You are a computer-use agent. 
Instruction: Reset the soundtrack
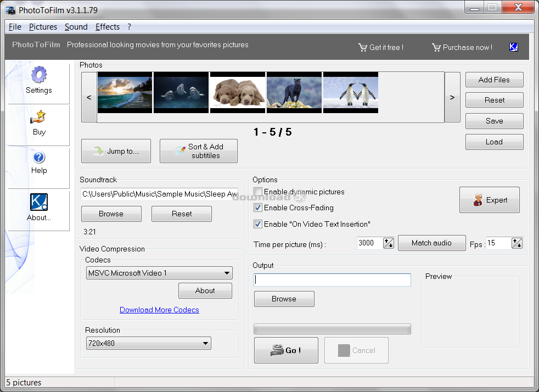point(182,214)
